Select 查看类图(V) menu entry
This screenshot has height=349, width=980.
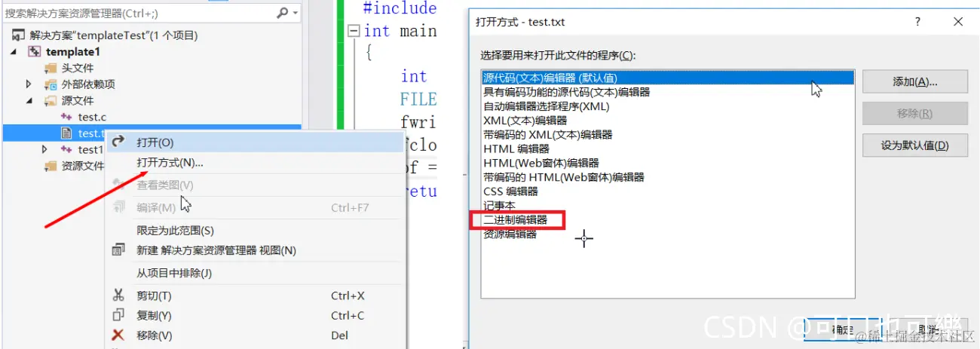click(x=255, y=185)
